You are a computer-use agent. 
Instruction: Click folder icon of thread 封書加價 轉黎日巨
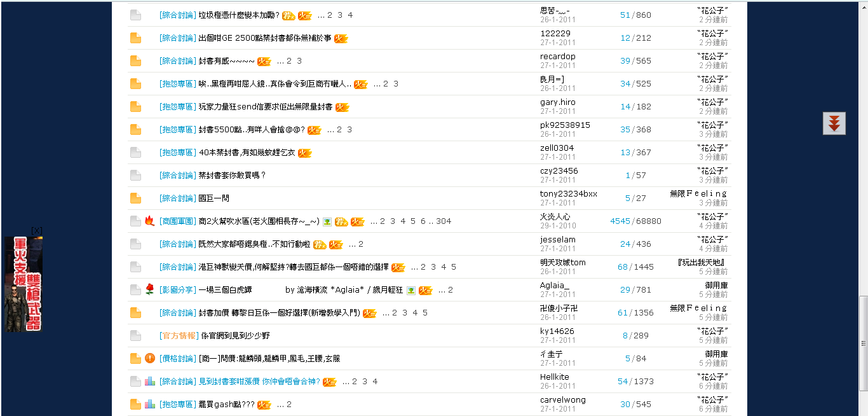pos(135,313)
